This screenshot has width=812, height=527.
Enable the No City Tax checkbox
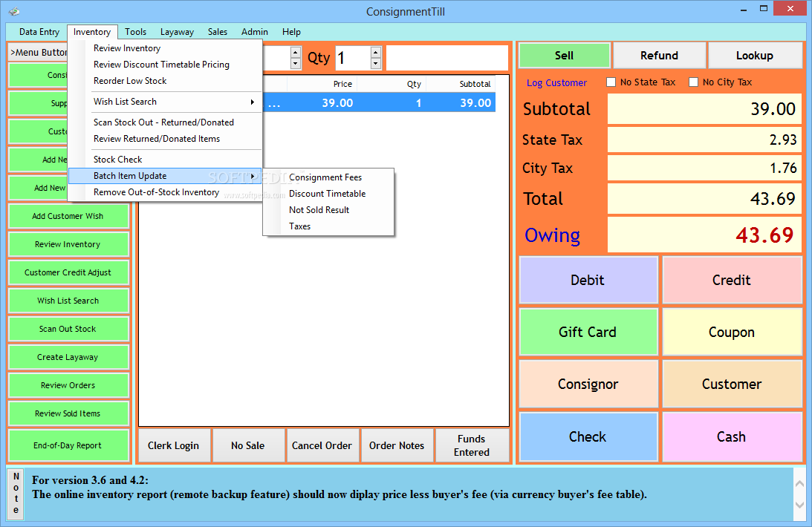click(x=693, y=82)
